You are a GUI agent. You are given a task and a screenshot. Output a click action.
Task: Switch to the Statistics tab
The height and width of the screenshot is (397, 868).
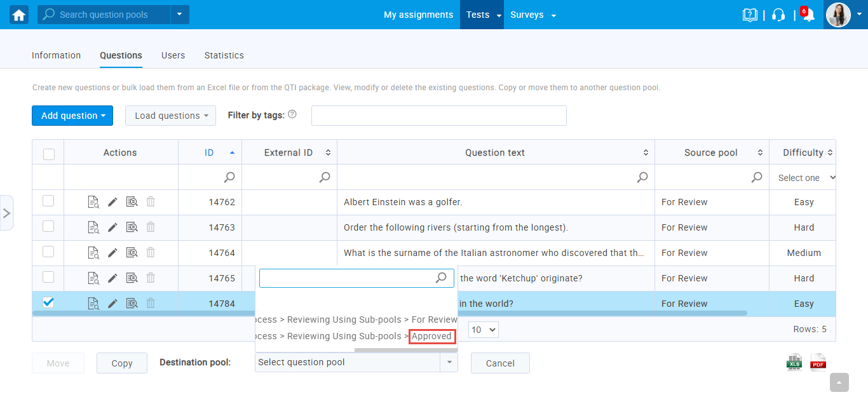(224, 55)
